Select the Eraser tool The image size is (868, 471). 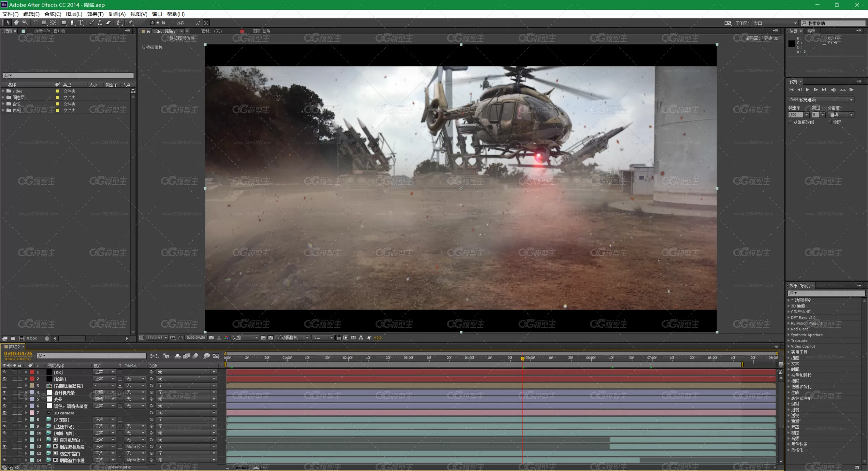[x=108, y=23]
